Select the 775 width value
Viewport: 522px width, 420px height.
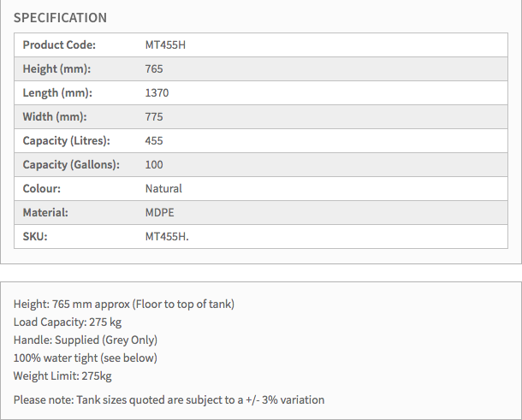pyautogui.click(x=154, y=116)
